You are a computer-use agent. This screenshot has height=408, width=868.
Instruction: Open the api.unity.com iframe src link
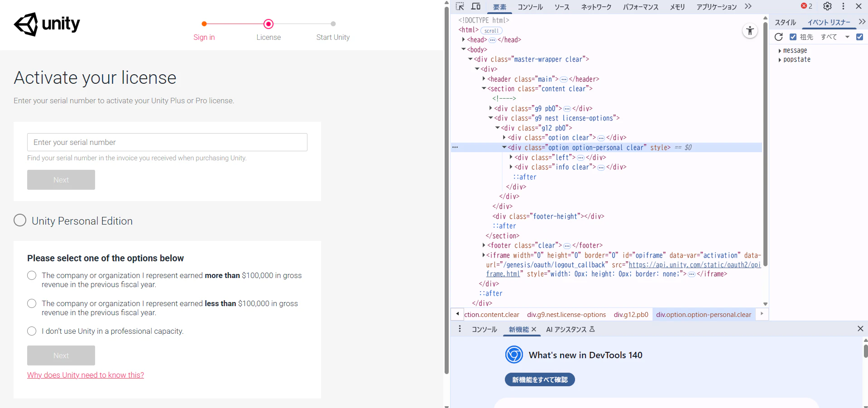click(695, 265)
